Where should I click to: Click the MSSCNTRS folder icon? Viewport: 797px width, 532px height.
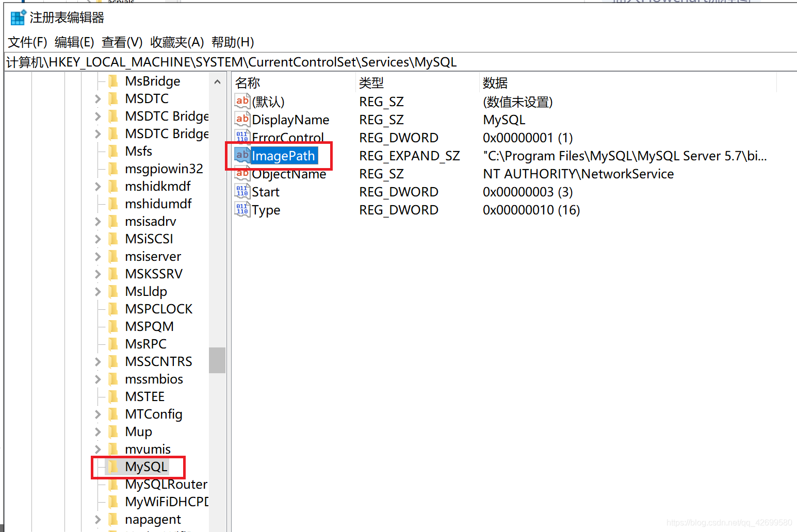coord(113,361)
